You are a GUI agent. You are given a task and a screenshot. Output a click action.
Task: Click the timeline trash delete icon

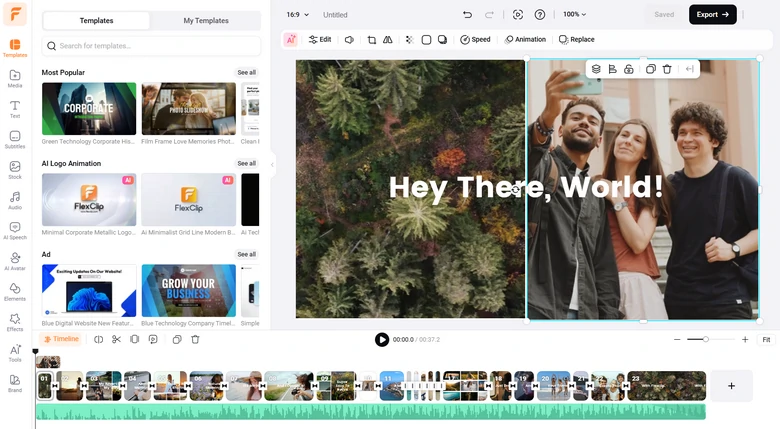(x=195, y=339)
